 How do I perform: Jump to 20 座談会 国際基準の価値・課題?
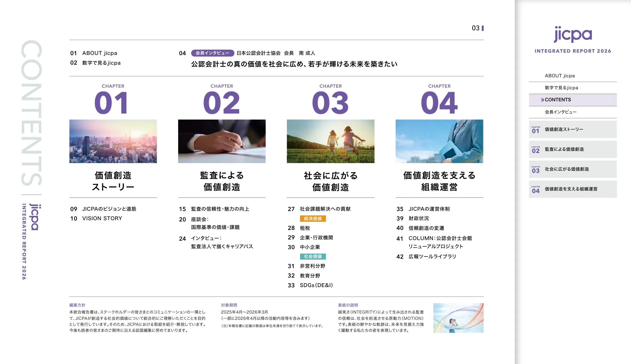click(x=209, y=223)
